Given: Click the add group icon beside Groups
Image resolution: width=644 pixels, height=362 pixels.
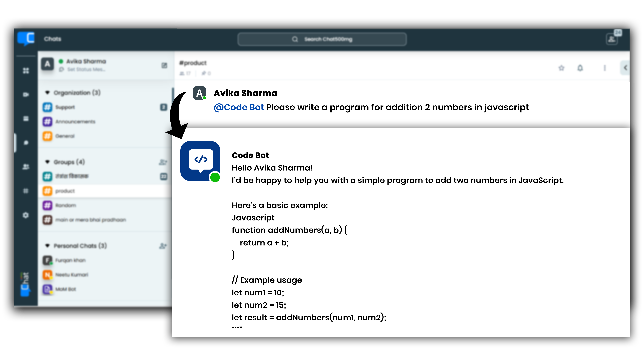Looking at the screenshot, I should (163, 162).
